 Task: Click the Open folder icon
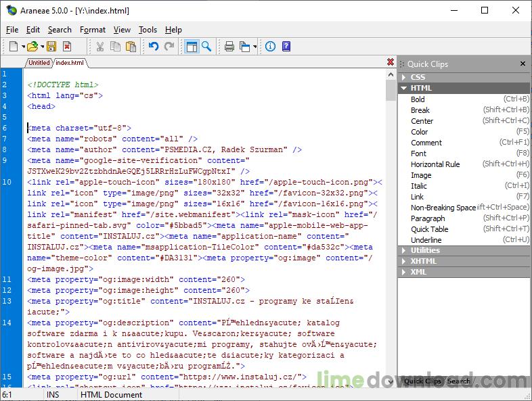tap(32, 47)
